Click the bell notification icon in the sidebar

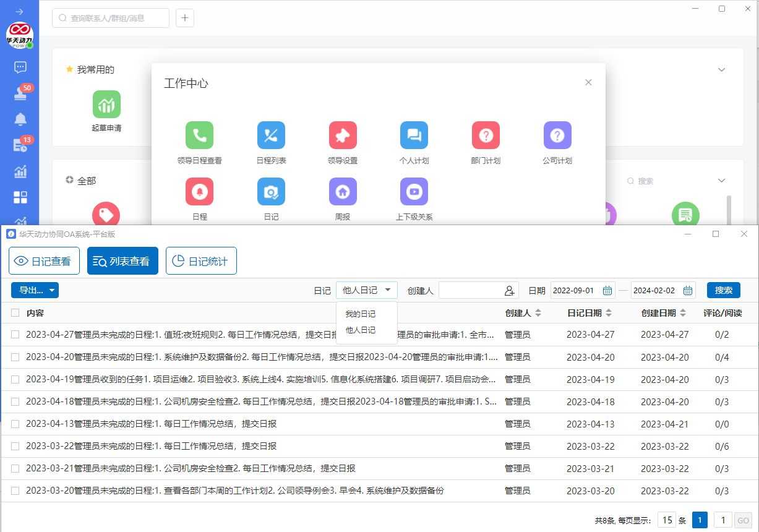click(x=20, y=119)
